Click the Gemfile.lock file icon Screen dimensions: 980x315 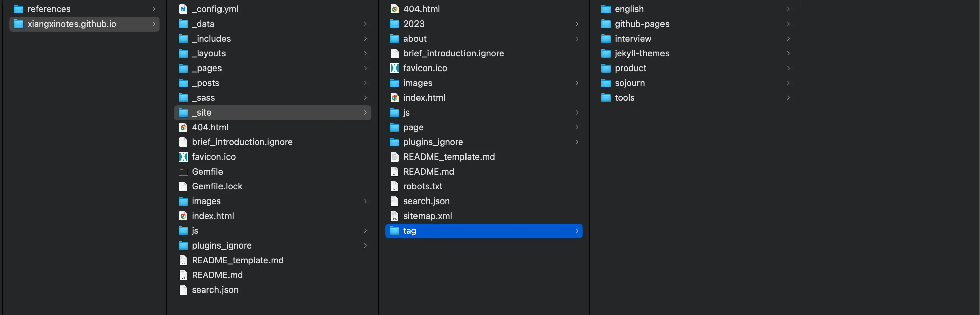pyautogui.click(x=183, y=187)
